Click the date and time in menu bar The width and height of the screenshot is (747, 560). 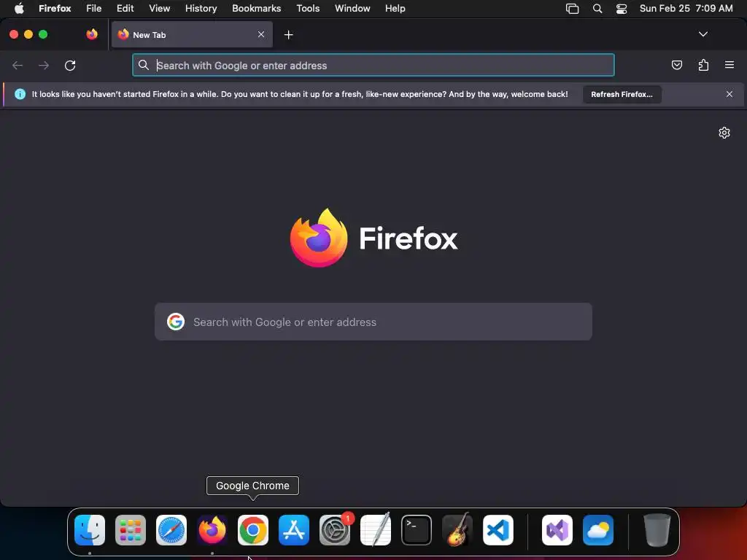coord(686,8)
